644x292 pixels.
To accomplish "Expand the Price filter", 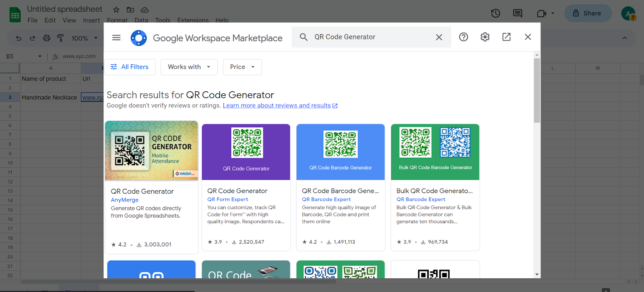I will click(242, 67).
